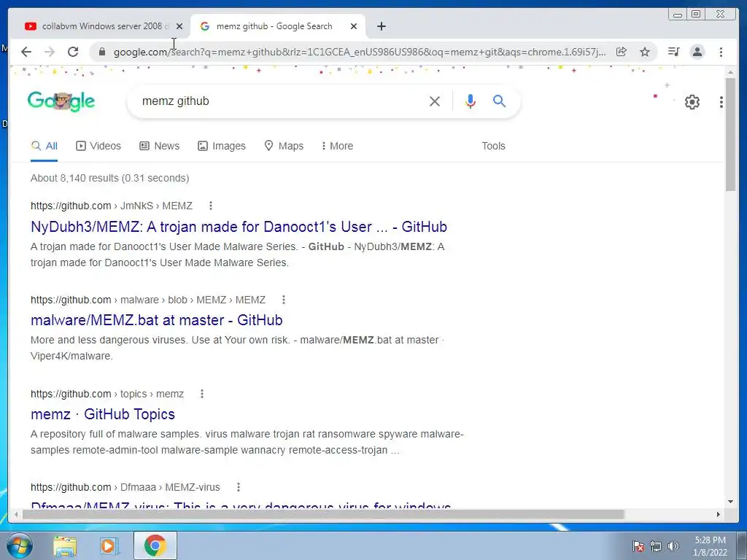Click the github.com › JmNkS › MEMZ URL
Image resolution: width=747 pixels, height=560 pixels.
(112, 206)
